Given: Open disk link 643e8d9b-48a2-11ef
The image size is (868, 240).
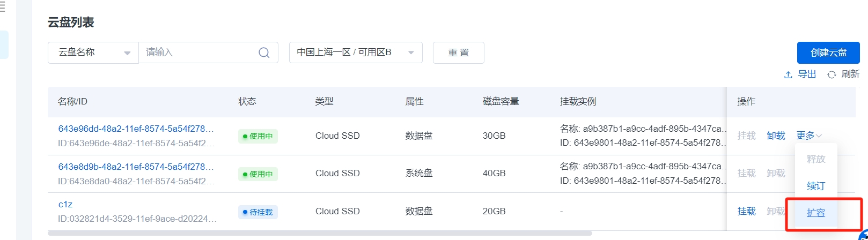Looking at the screenshot, I should click(x=136, y=167).
